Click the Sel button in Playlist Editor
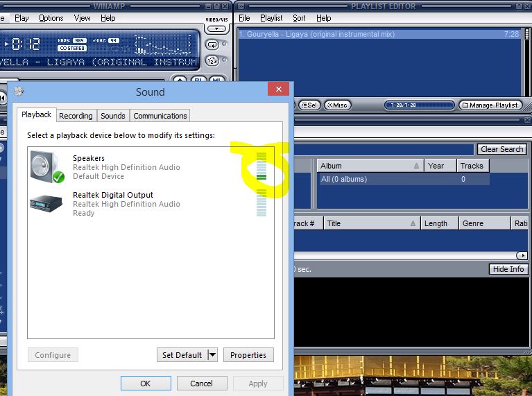 [x=309, y=105]
